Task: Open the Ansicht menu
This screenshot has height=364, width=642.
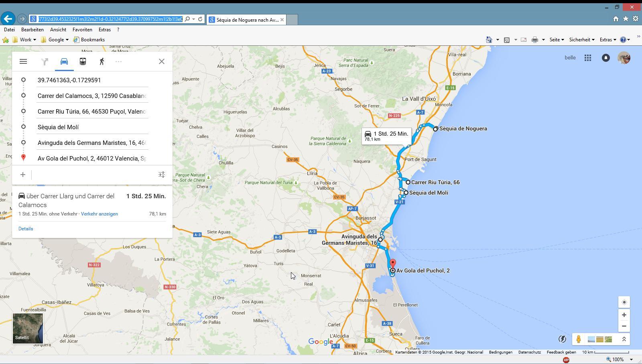Action: coord(58,30)
